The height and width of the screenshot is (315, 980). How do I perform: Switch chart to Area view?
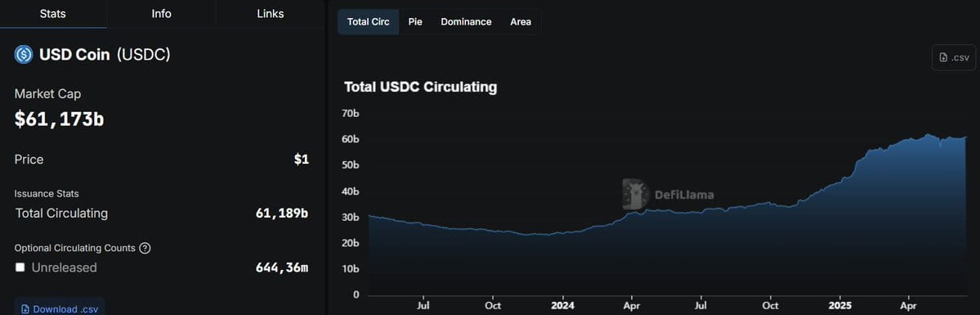(x=521, y=22)
